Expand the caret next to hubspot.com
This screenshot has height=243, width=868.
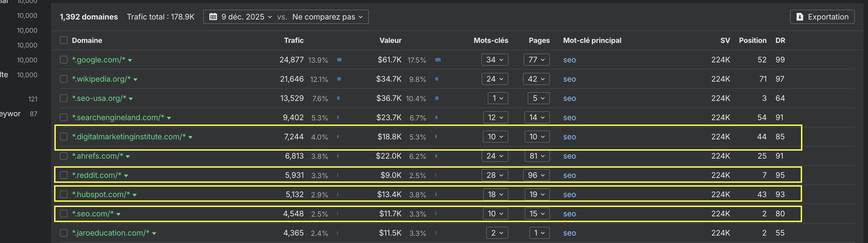coord(134,195)
